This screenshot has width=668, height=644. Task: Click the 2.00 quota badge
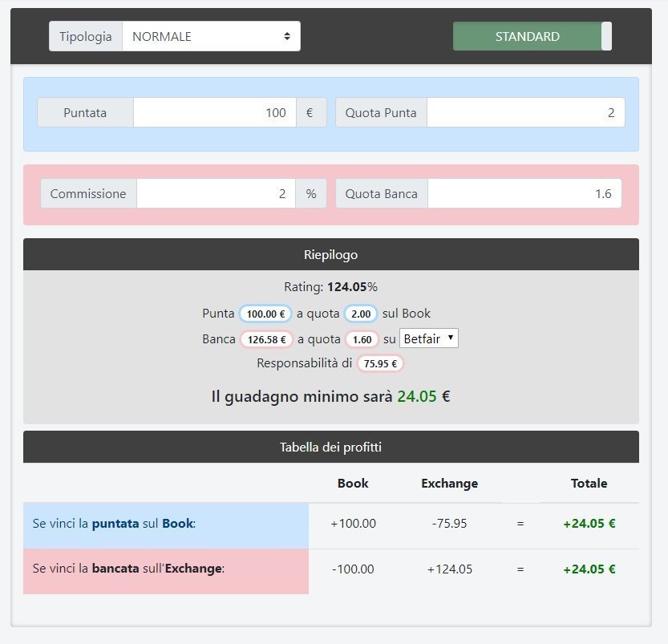[x=361, y=314]
